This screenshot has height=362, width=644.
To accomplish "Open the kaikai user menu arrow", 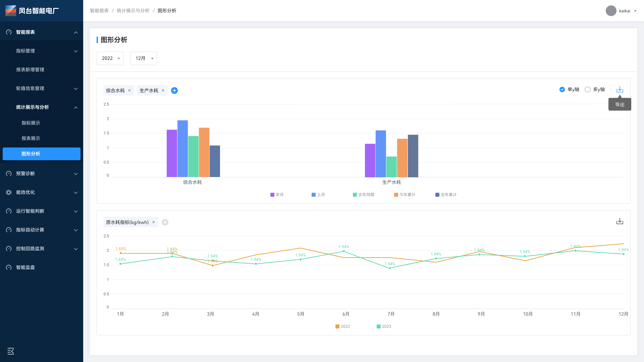I will (635, 11).
